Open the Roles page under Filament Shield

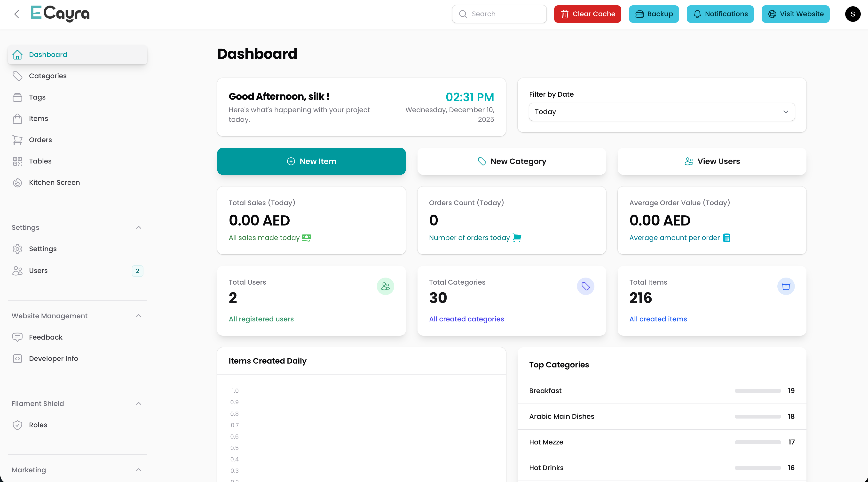38,425
